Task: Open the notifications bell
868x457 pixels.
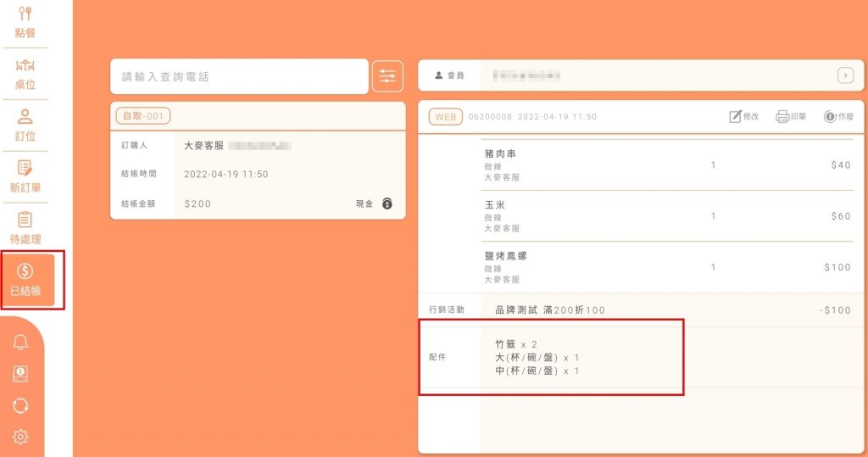Action: [21, 342]
